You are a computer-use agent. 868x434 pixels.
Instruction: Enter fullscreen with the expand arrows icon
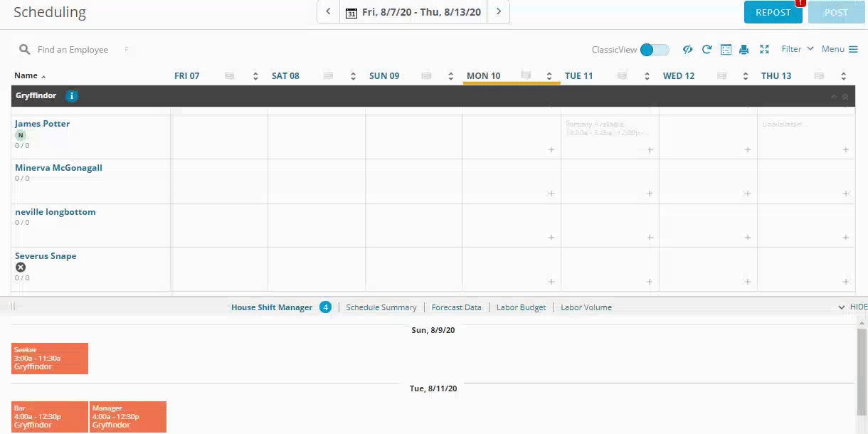click(764, 49)
